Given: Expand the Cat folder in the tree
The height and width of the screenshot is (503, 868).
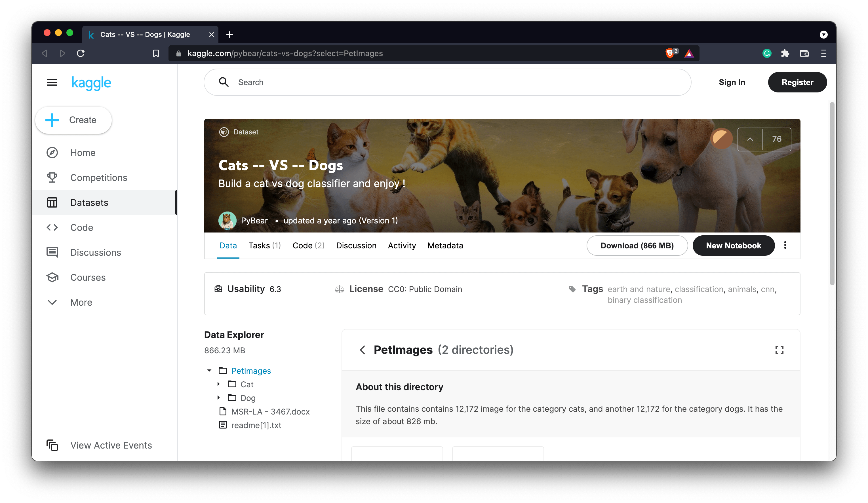Looking at the screenshot, I should [x=218, y=384].
